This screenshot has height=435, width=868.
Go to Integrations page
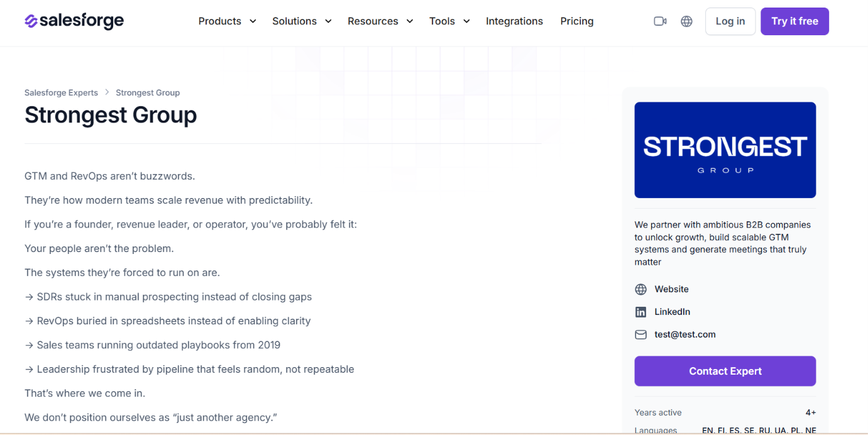click(514, 21)
